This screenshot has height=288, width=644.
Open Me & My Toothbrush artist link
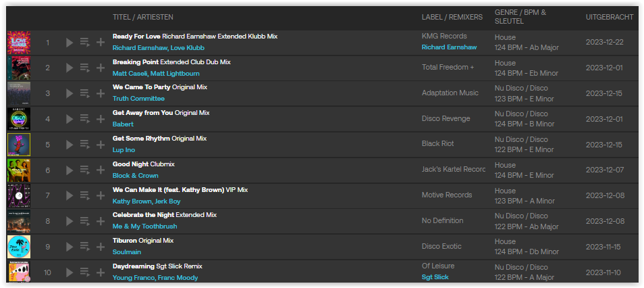point(145,226)
